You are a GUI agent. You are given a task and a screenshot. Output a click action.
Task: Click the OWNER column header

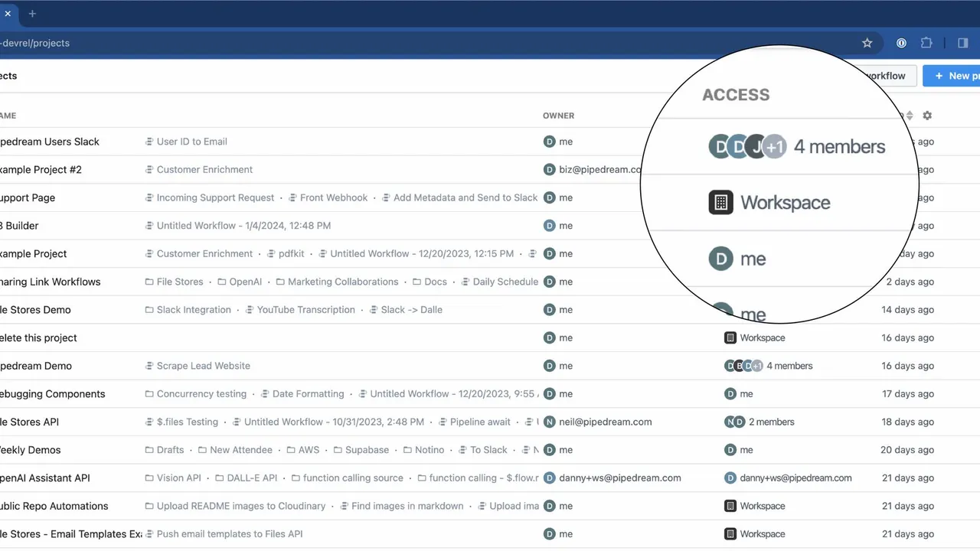558,116
